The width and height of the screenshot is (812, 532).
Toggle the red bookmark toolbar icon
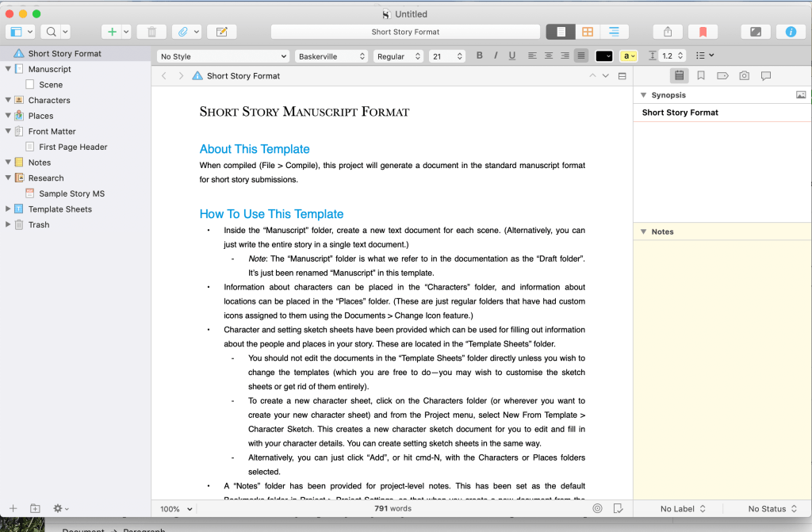[x=703, y=32]
